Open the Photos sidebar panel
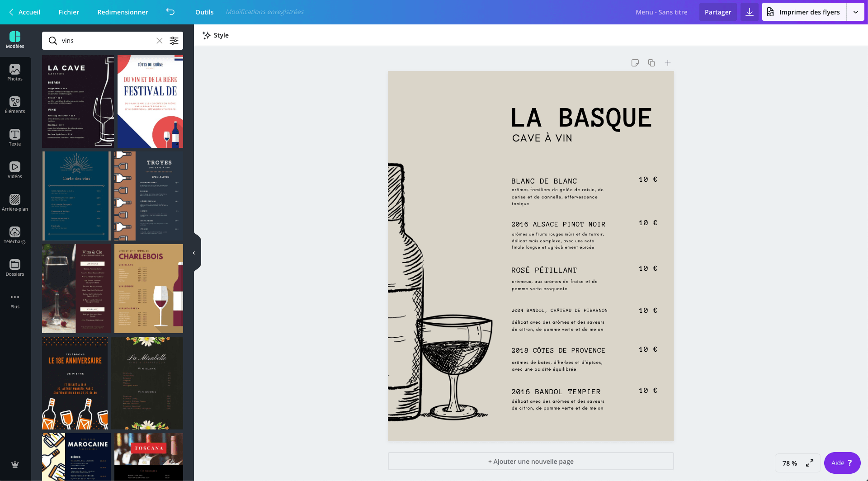The height and width of the screenshot is (481, 868). [15, 72]
